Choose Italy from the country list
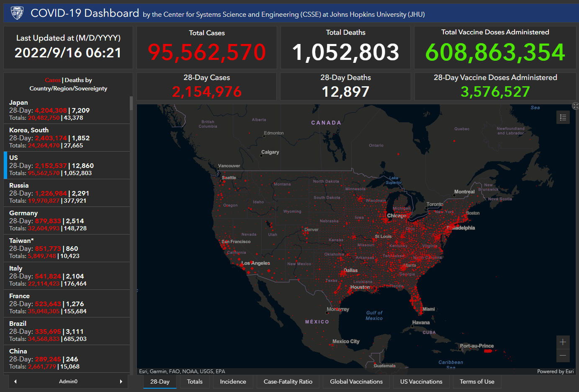The height and width of the screenshot is (392, 579). tap(67, 276)
